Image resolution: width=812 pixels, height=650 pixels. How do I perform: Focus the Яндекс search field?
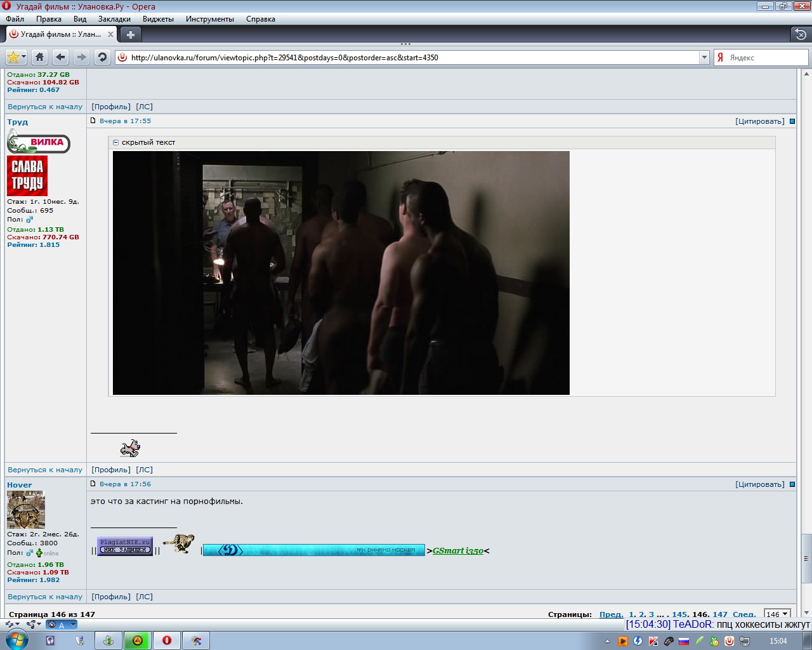pyautogui.click(x=761, y=57)
